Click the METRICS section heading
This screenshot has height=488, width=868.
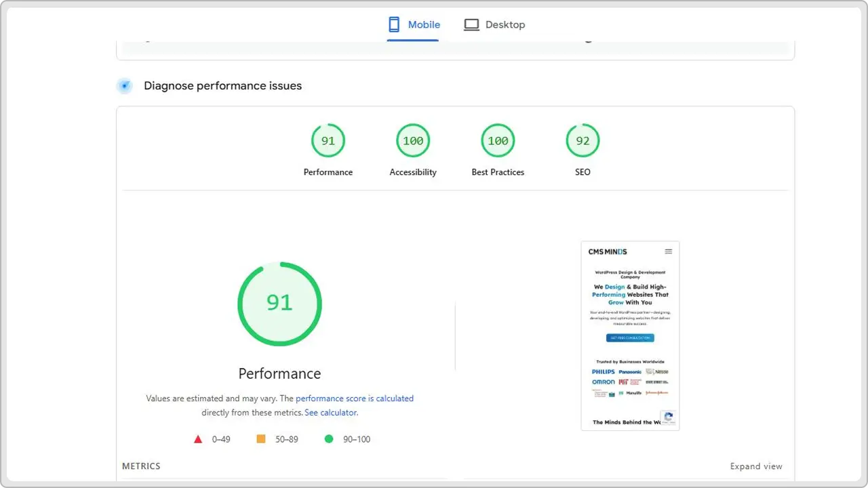click(141, 466)
